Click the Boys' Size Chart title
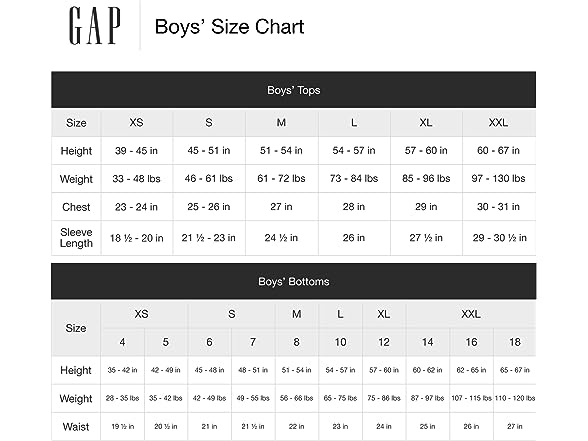 pos(229,27)
